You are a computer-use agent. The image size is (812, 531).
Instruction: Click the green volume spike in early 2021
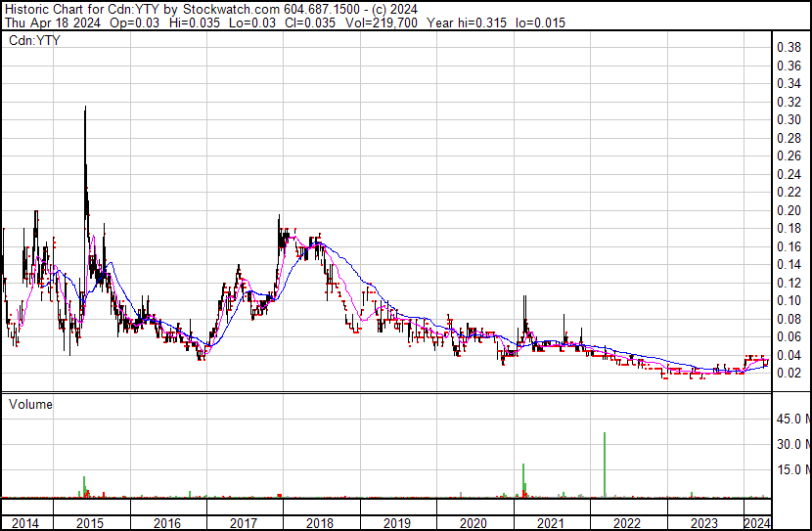pyautogui.click(x=524, y=479)
